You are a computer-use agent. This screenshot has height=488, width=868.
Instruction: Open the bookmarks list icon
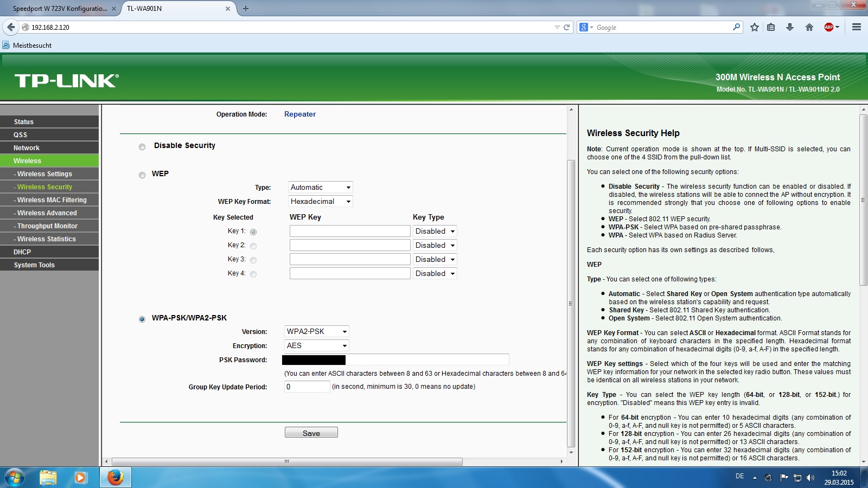[771, 27]
